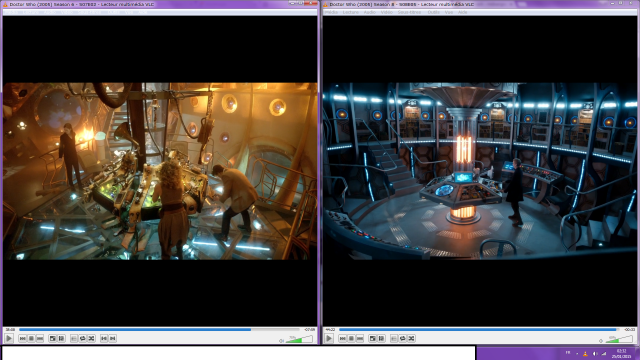Viewport: 640px width, 360px height.
Task: Open the Média menu in right window
Action: [331, 12]
